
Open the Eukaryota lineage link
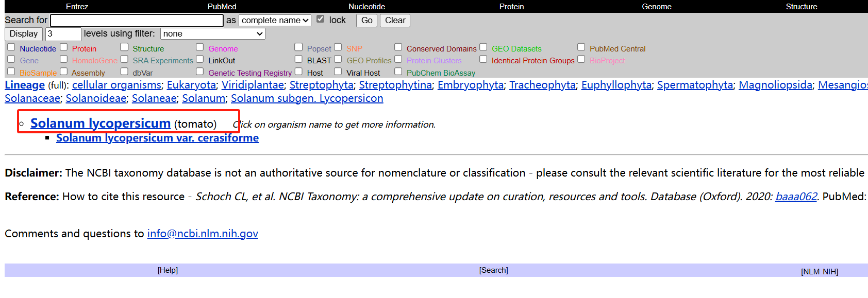[191, 85]
